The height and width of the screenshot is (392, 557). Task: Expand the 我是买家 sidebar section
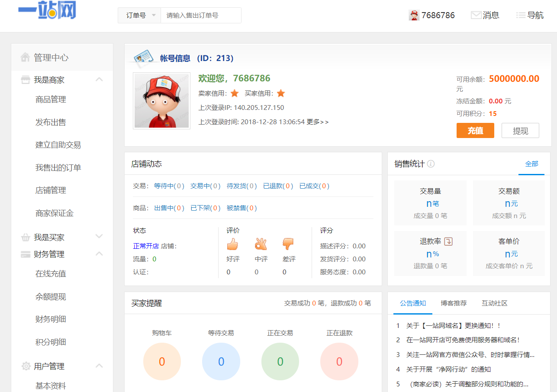point(99,237)
